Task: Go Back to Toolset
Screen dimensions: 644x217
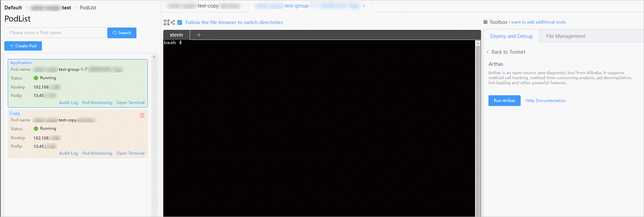Action: [x=508, y=52]
